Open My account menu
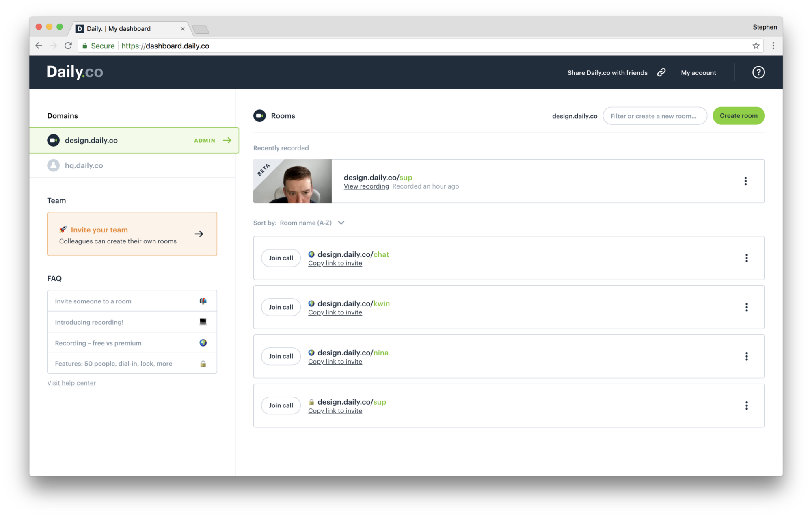This screenshot has width=812, height=518. (x=698, y=73)
